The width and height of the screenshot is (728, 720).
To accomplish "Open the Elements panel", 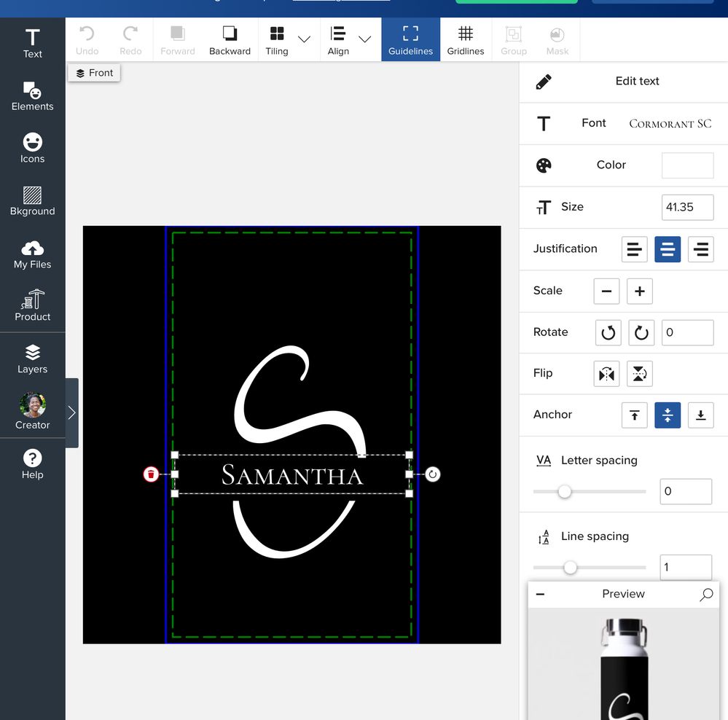I will point(32,96).
